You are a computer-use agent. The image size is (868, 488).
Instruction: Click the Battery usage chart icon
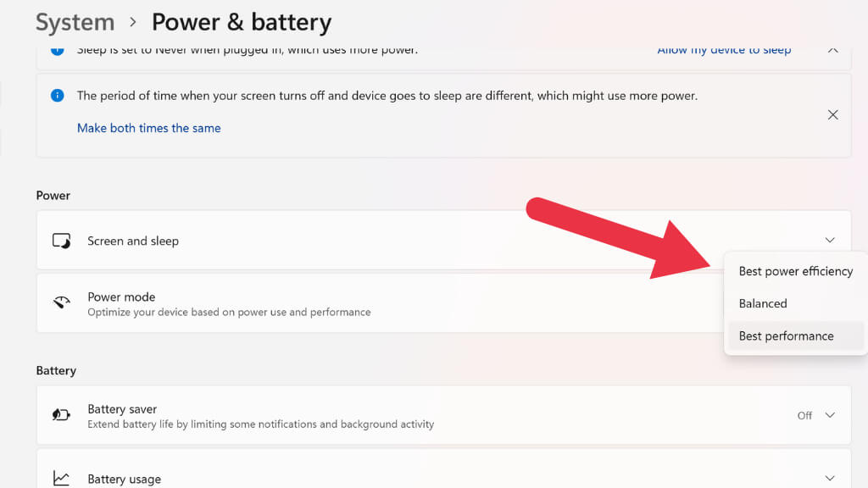61,479
